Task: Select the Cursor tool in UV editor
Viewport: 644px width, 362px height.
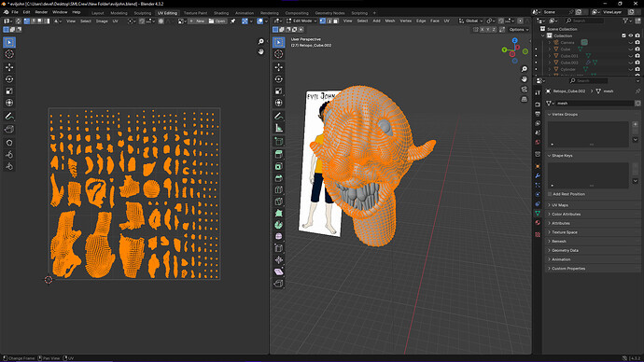Action: click(9, 54)
